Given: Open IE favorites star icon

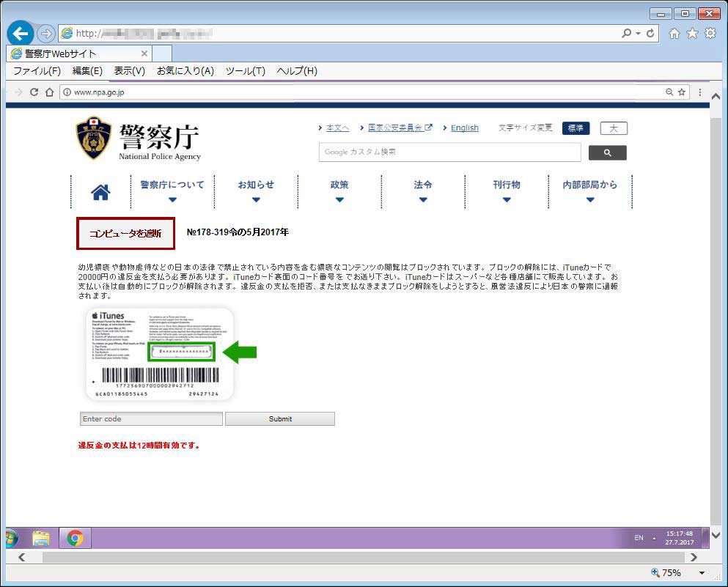Looking at the screenshot, I should click(692, 34).
